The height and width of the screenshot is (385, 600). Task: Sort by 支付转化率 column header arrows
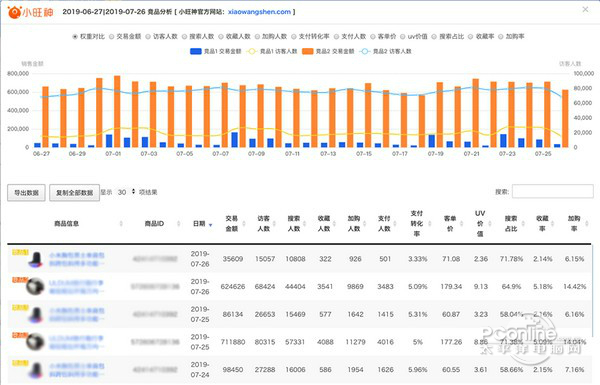[429, 223]
